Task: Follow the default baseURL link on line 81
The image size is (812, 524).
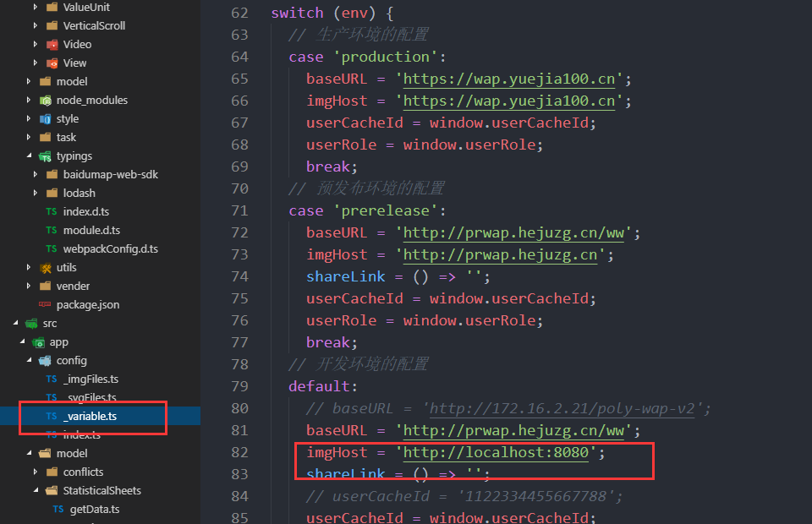Action: point(513,430)
